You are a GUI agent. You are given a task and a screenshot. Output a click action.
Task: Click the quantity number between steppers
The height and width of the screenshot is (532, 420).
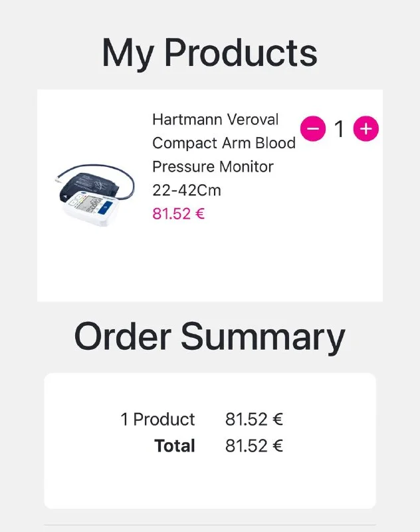point(339,129)
